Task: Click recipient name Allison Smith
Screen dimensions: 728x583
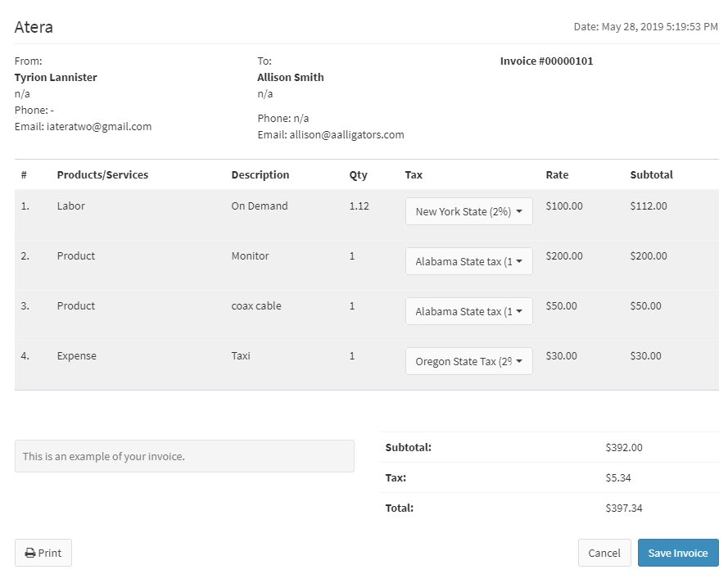Action: (291, 77)
